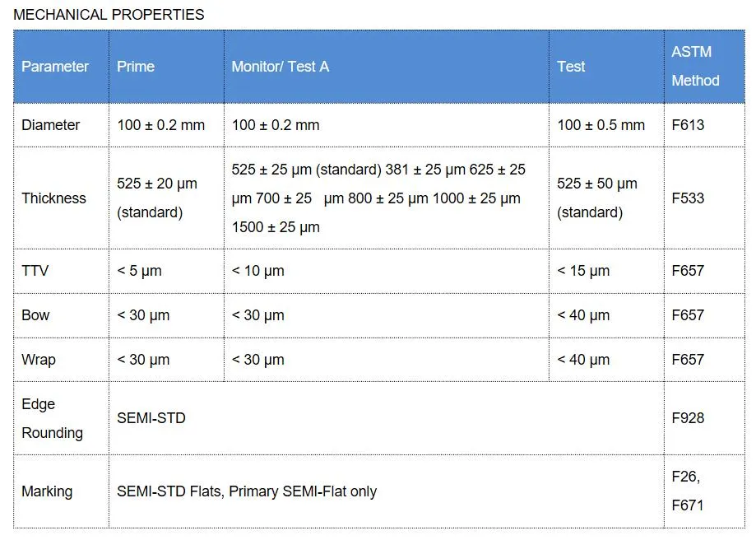Click the MECHANICAL PROPERTIES heading

coord(109,15)
